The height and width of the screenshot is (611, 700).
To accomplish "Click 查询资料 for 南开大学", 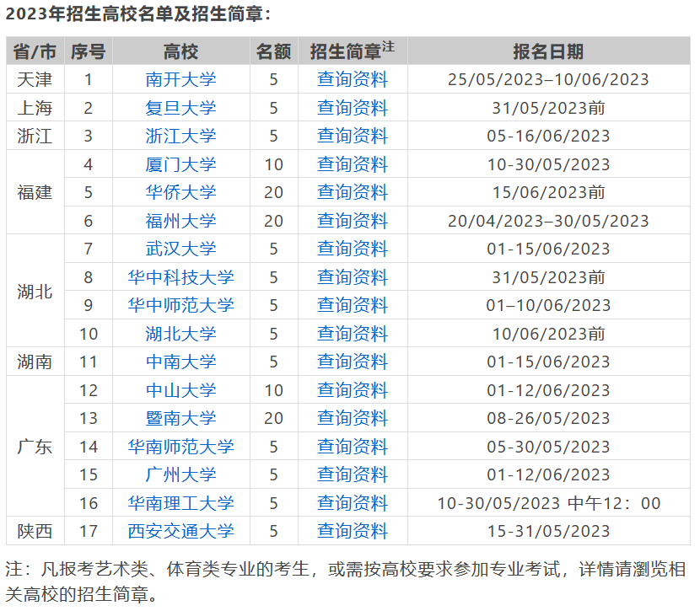I will [352, 79].
